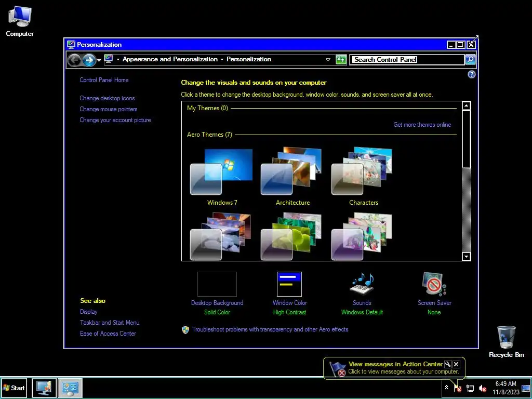Expand the root arrow before Appearance and Personalization
The height and width of the screenshot is (399, 532).
[118, 59]
